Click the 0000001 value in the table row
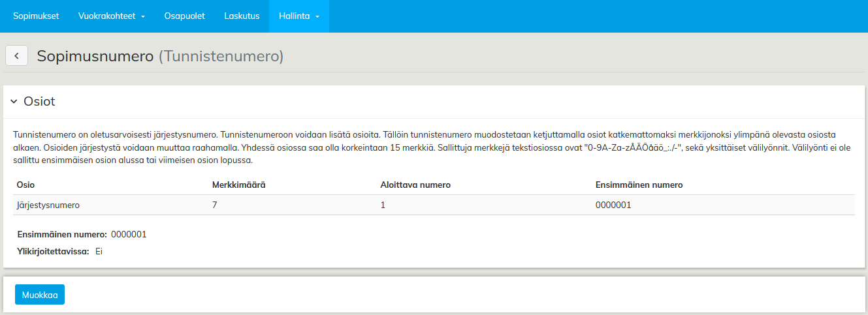This screenshot has width=868, height=315. [613, 205]
